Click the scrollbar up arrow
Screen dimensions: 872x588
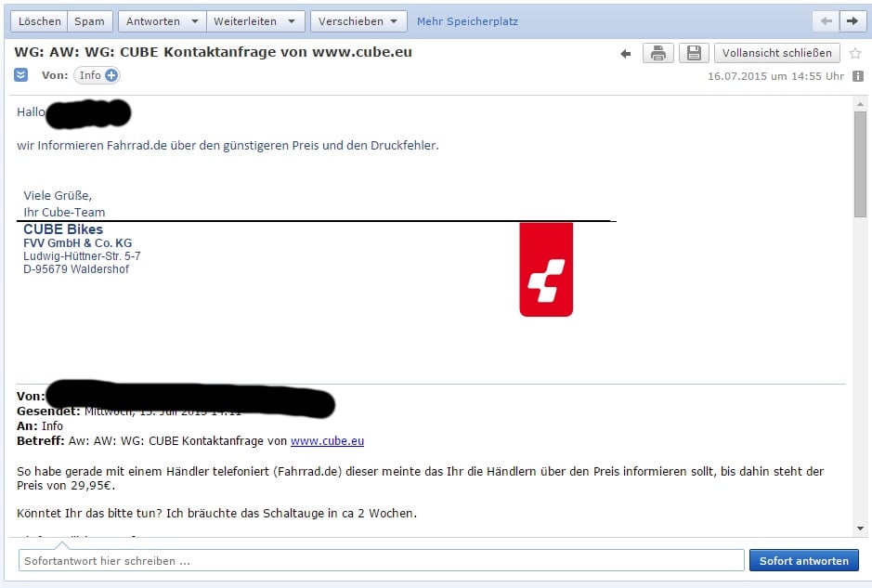point(860,104)
